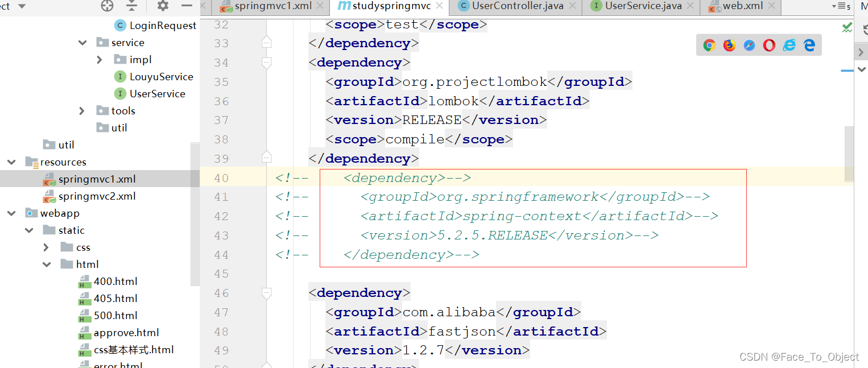Open the page in Firefox browser icon

point(729,45)
